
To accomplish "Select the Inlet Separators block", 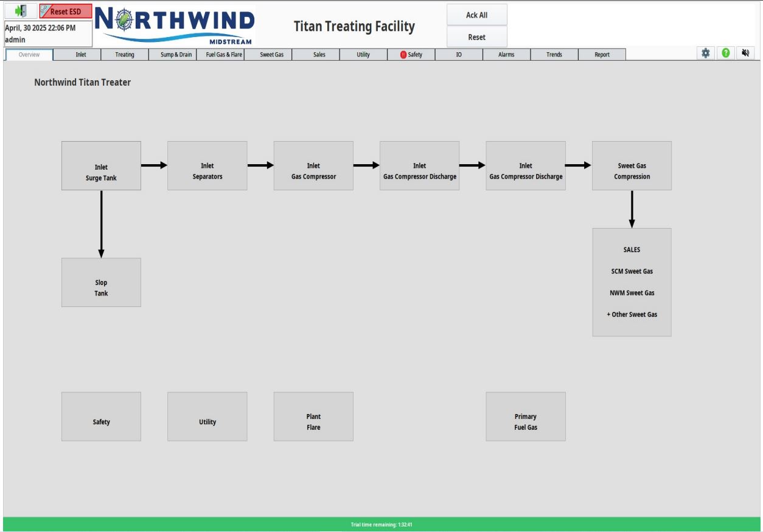I will click(x=207, y=166).
